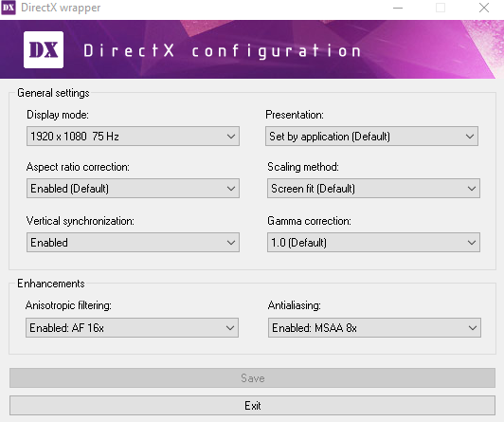Click the Antialiasing label

pyautogui.click(x=294, y=305)
